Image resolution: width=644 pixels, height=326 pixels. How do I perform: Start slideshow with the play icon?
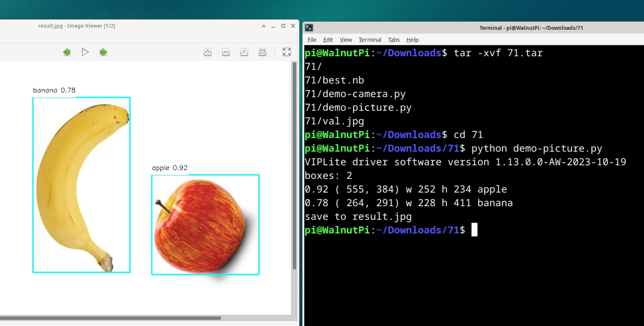click(85, 52)
